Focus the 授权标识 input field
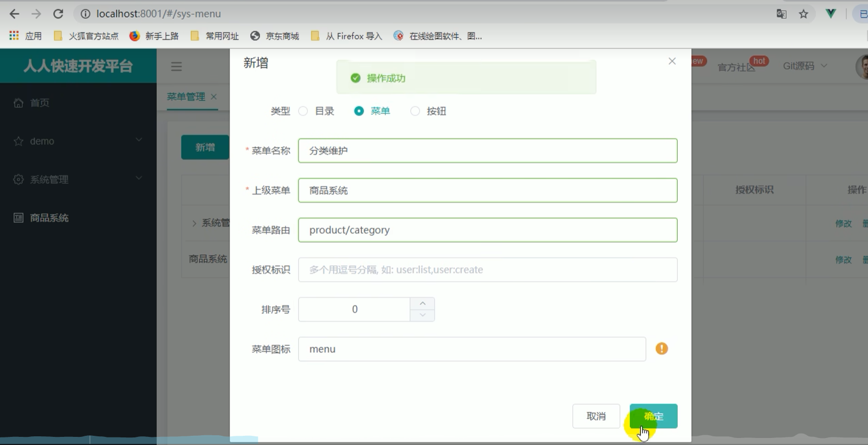 click(x=488, y=269)
